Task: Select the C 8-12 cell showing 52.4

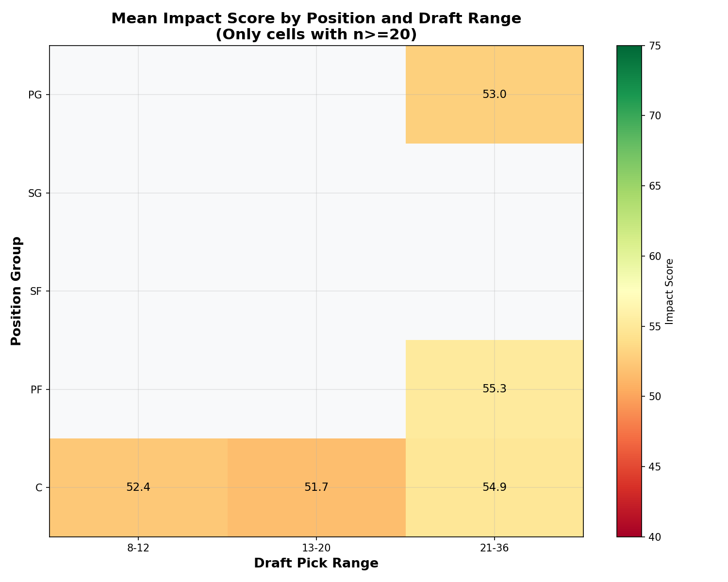Action: [138, 487]
